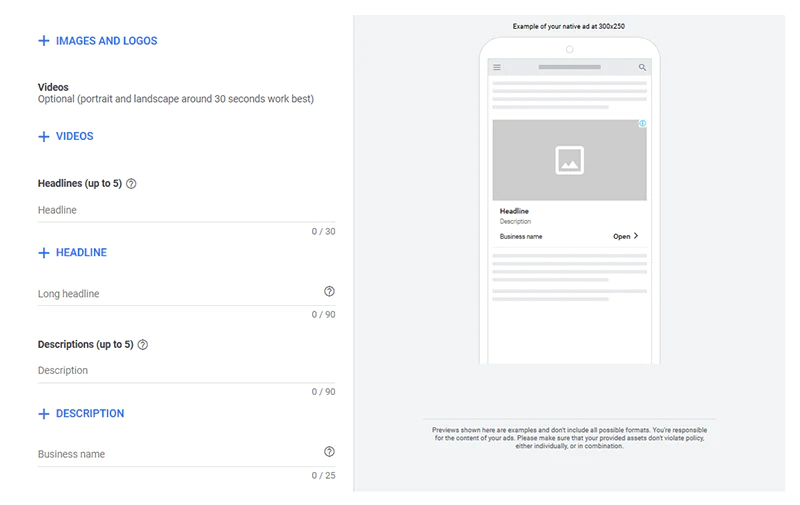Click the previews disclaimer text
800x505 pixels.
[569, 438]
